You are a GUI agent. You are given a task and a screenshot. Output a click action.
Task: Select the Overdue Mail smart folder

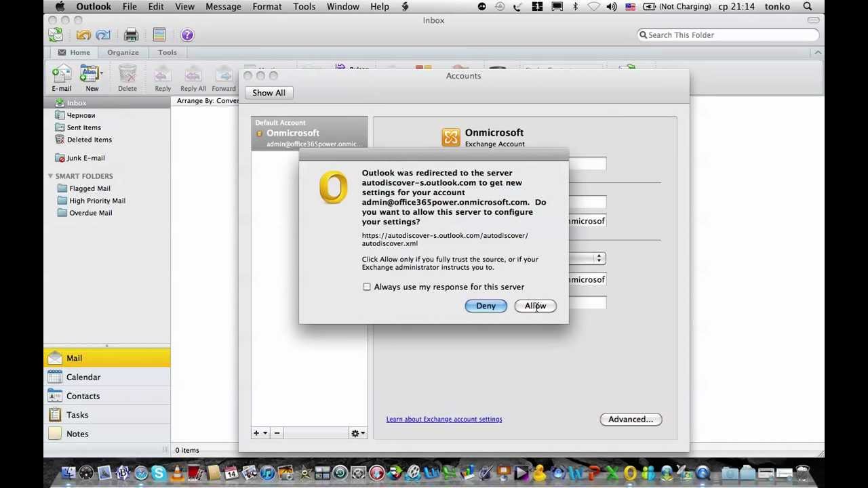tap(107, 213)
